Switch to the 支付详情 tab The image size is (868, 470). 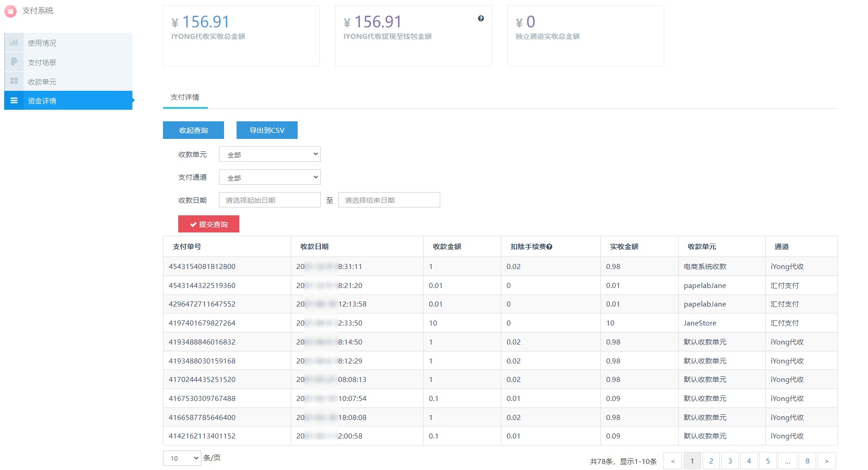(185, 97)
